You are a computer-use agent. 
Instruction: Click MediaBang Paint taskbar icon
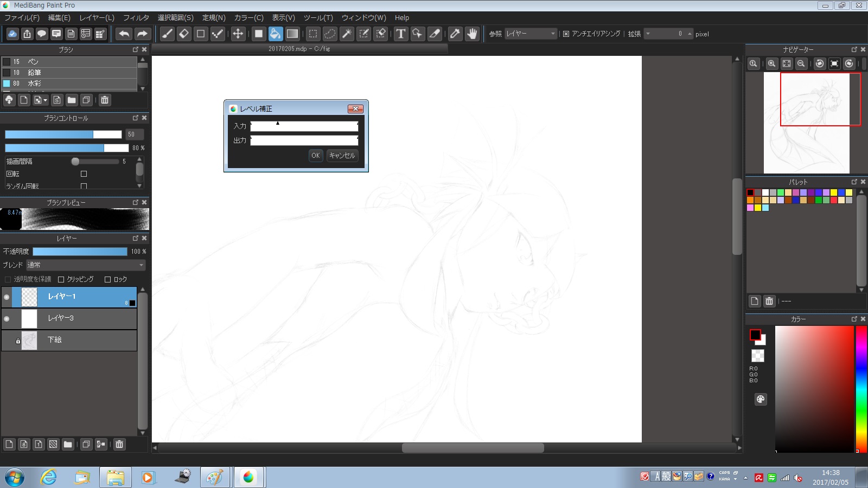point(248,477)
